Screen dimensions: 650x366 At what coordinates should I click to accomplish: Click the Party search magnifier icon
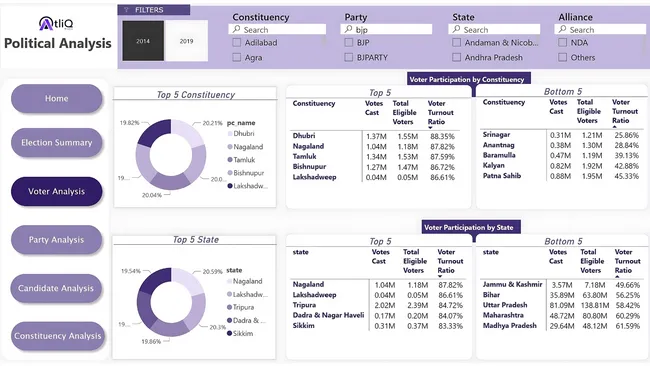click(349, 29)
